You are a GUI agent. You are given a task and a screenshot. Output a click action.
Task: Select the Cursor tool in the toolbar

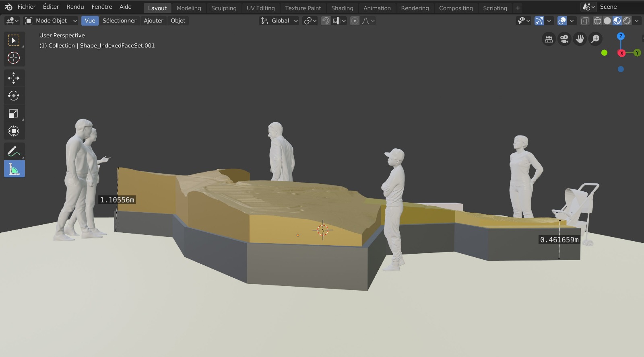(14, 58)
